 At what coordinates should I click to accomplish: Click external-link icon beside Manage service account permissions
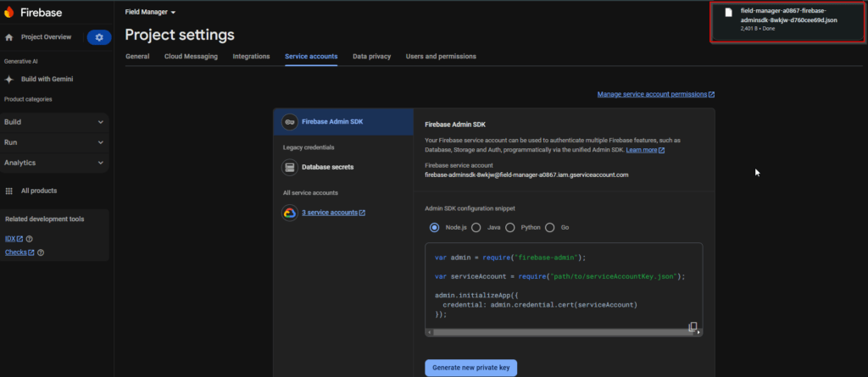(711, 95)
